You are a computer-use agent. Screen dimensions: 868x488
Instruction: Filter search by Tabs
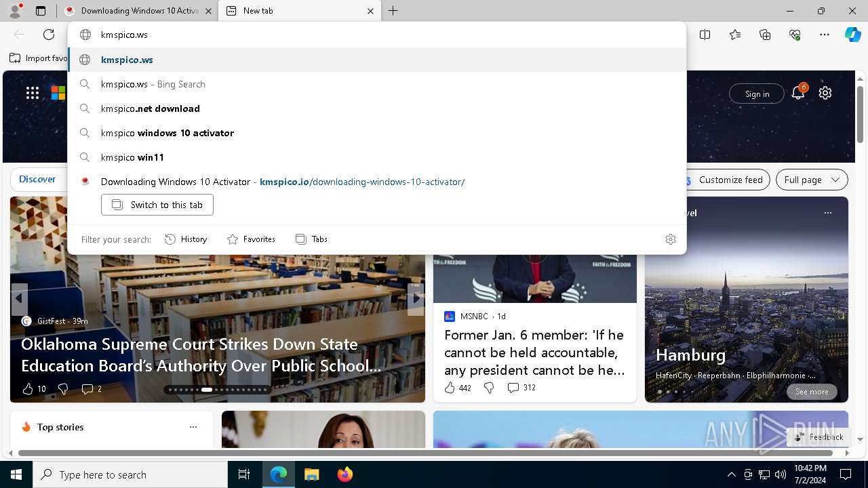(312, 239)
